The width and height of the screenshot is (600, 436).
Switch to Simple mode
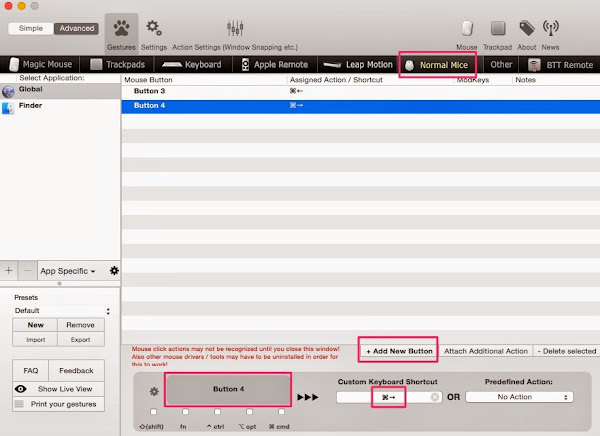click(31, 28)
